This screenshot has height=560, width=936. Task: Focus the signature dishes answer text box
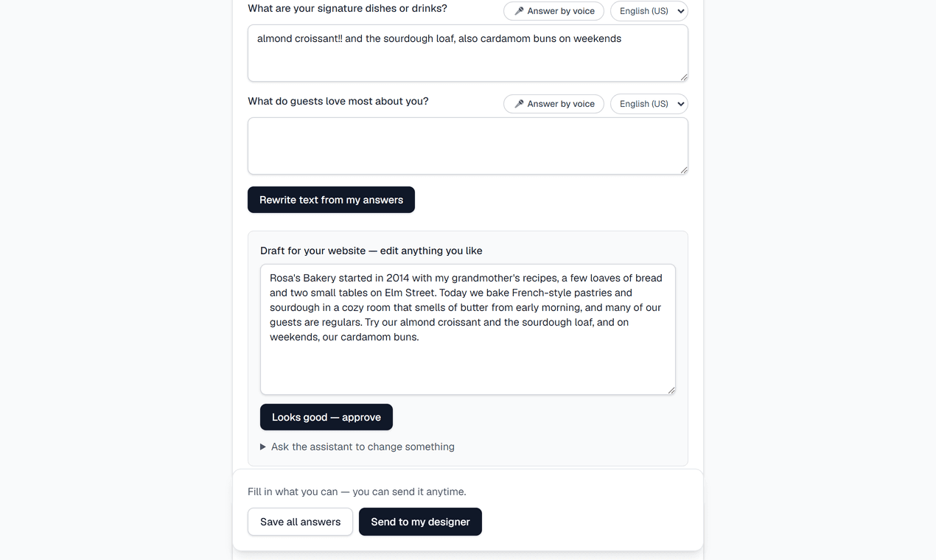(x=468, y=53)
